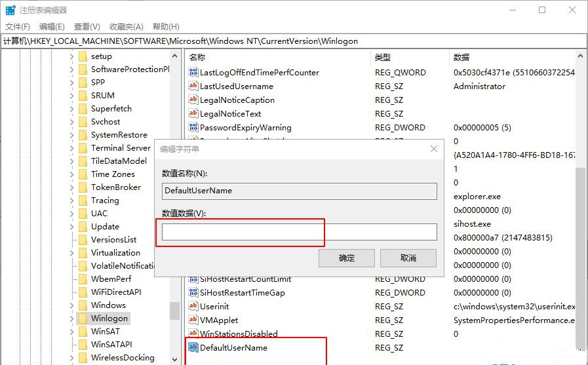This screenshot has width=588, height=365.
Task: Select the VMApplet value icon
Action: (x=193, y=320)
